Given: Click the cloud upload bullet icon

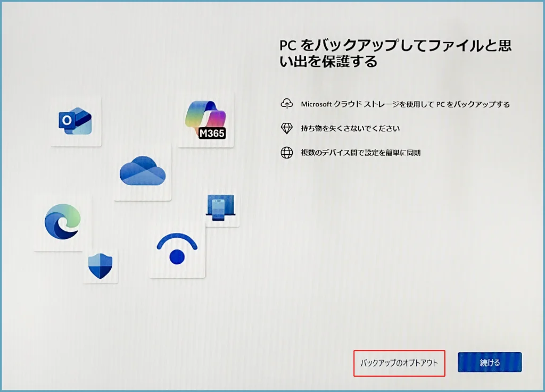Looking at the screenshot, I should [287, 104].
